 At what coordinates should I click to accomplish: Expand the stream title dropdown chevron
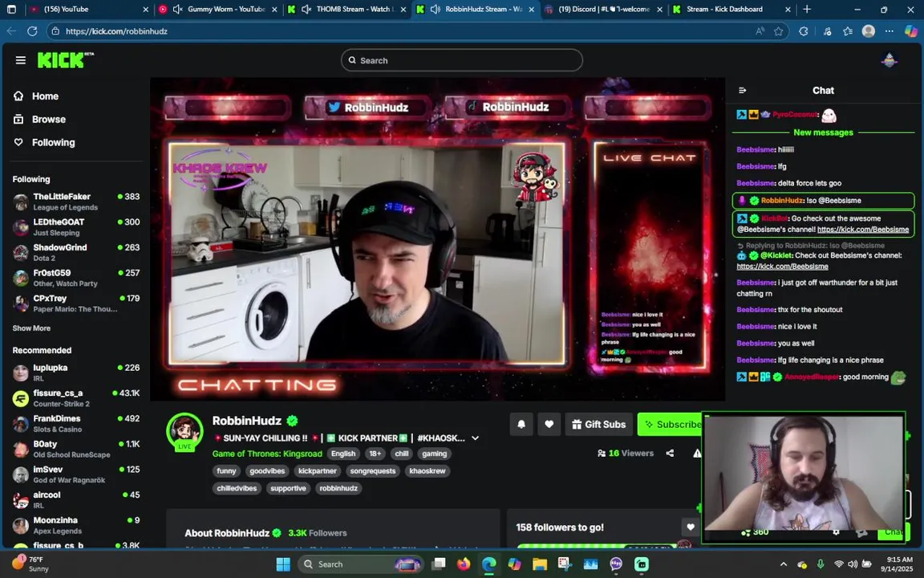(x=475, y=438)
